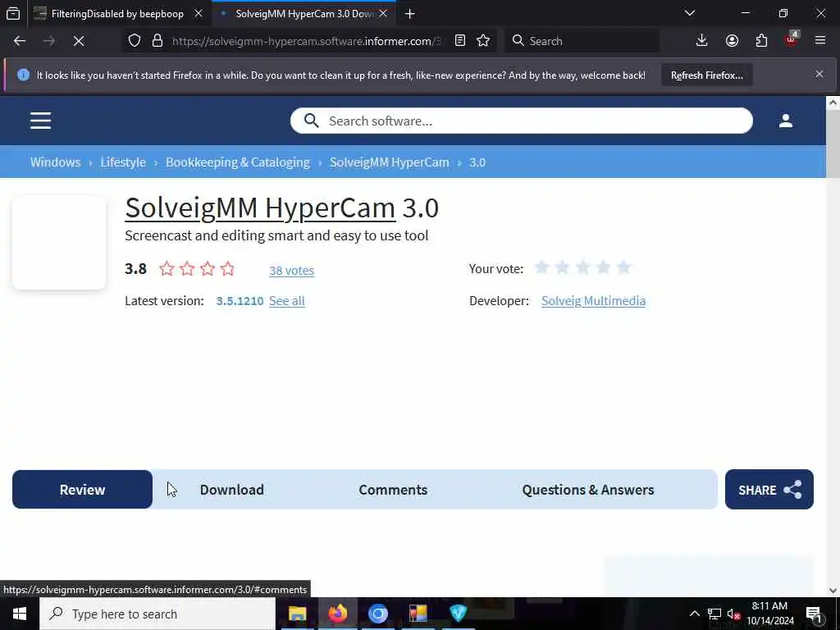Dismiss the Refresh Firefox notification bar
840x630 pixels.
(x=819, y=75)
